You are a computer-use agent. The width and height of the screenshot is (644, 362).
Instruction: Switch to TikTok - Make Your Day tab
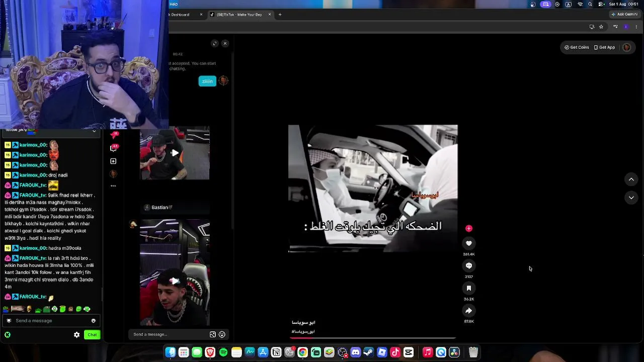click(239, 15)
